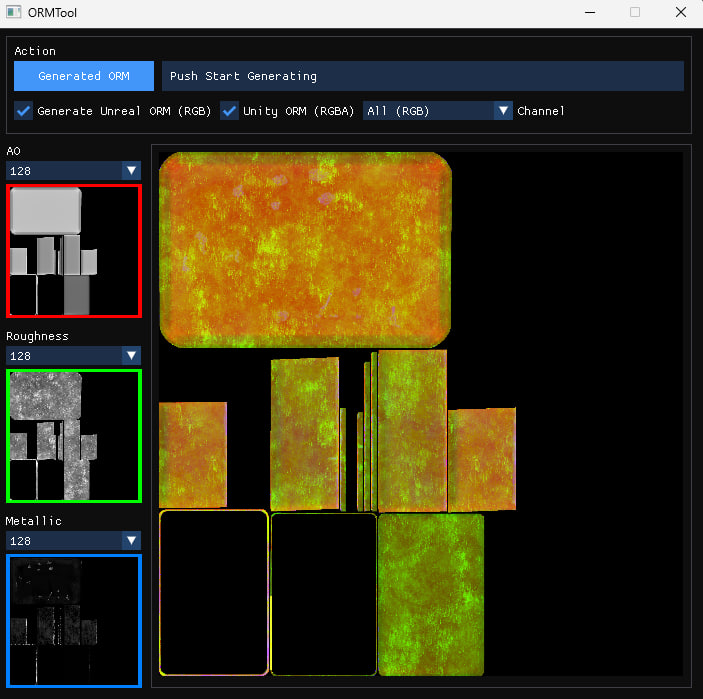The image size is (703, 699).
Task: Click the Channel label text
Action: 541,111
